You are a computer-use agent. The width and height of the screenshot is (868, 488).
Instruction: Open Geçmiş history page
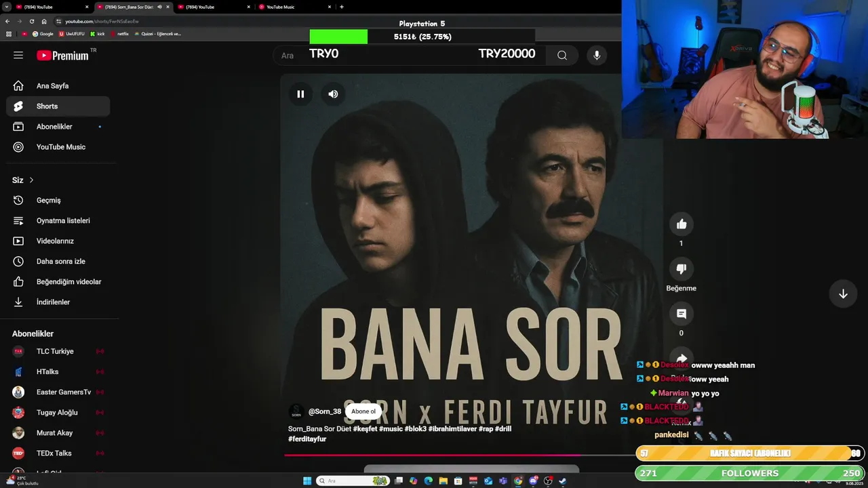[58, 201]
